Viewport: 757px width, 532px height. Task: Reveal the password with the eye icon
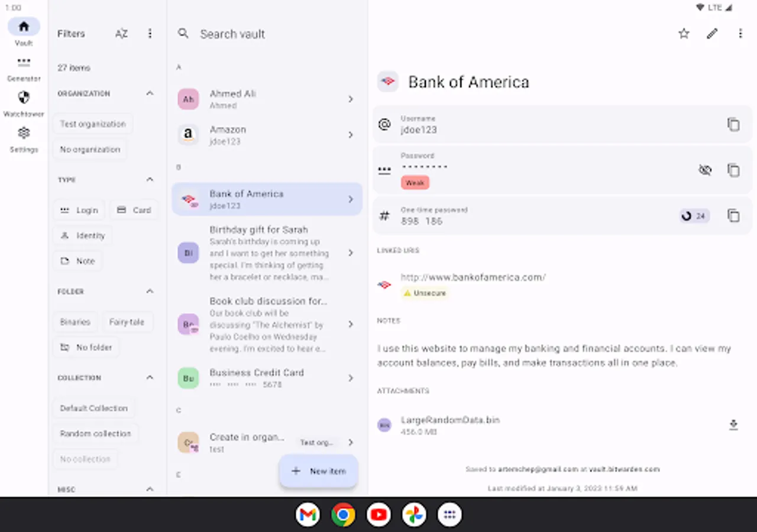click(705, 170)
